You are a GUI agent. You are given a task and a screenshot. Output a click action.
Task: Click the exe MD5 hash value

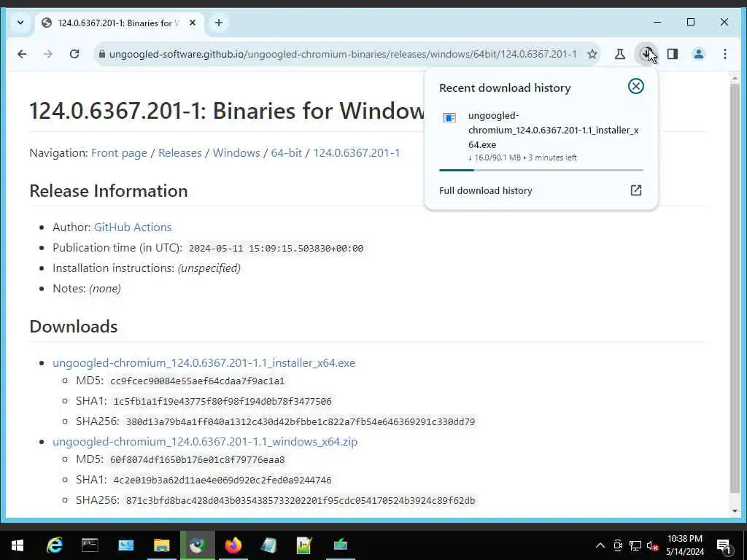pyautogui.click(x=197, y=381)
